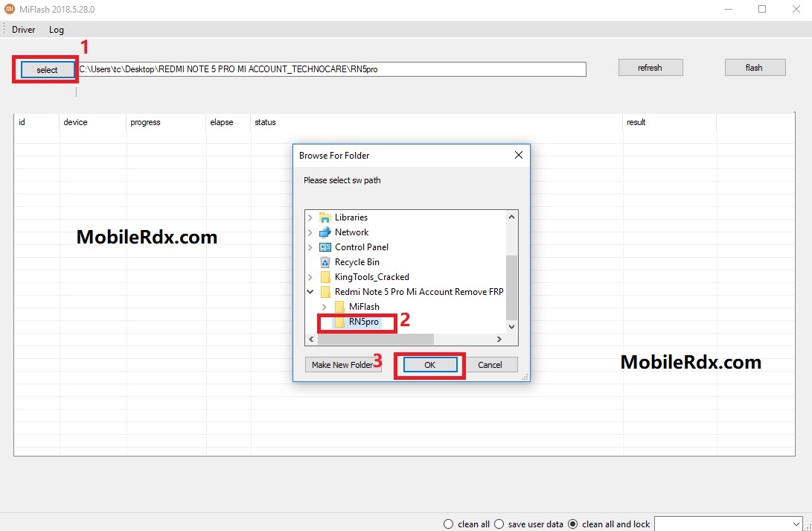Select the 'RN5pro' folder label
Image resolution: width=812 pixels, height=531 pixels.
click(x=364, y=322)
